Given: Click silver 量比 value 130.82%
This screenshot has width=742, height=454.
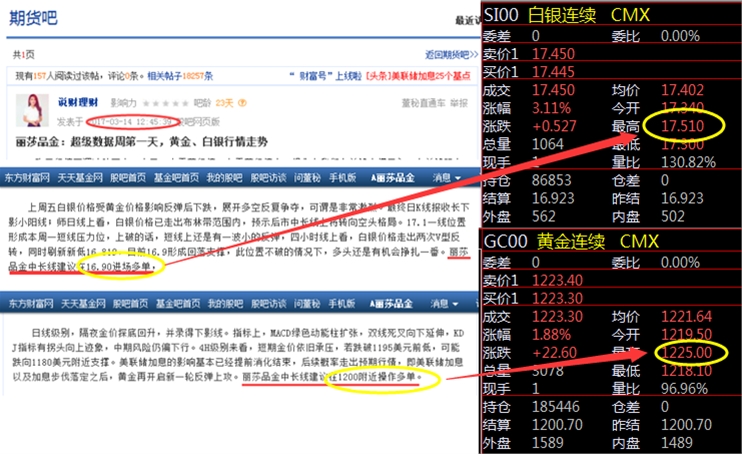Looking at the screenshot, I should click(x=688, y=162).
